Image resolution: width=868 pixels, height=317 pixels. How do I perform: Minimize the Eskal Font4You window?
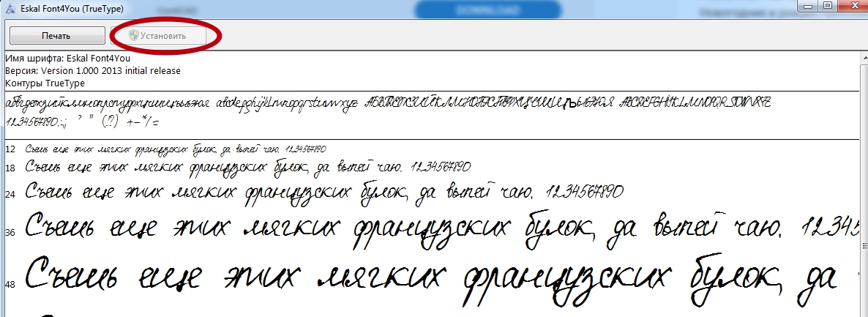tap(807, 7)
